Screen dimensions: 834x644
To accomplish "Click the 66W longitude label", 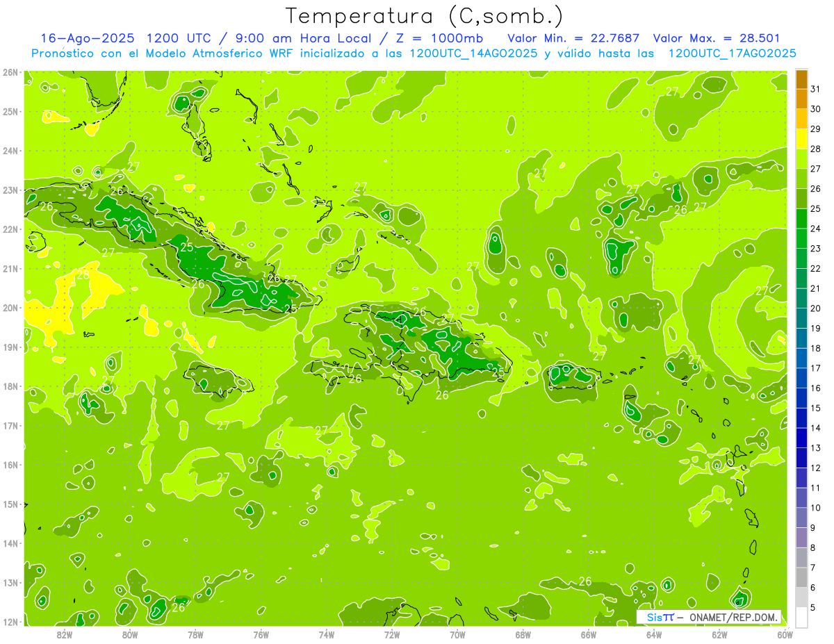I will [589, 634].
